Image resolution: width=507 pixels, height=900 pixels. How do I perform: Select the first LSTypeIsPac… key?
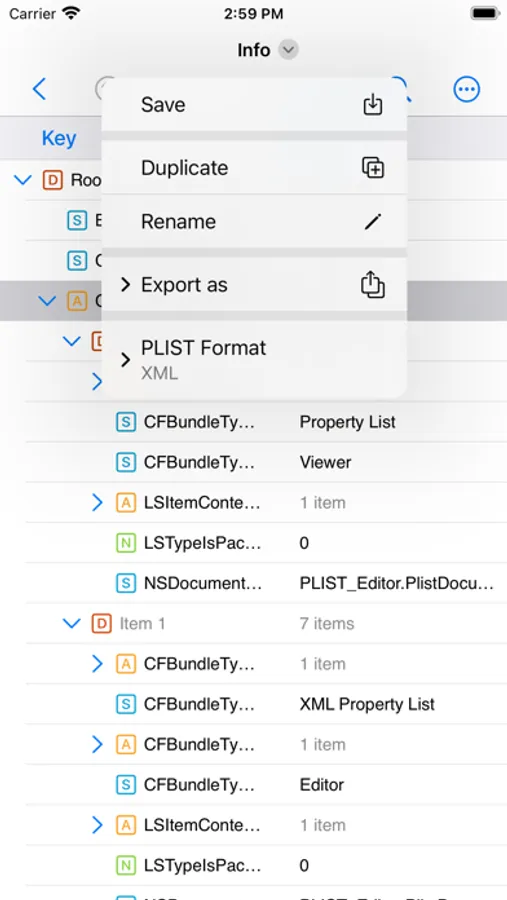point(202,543)
